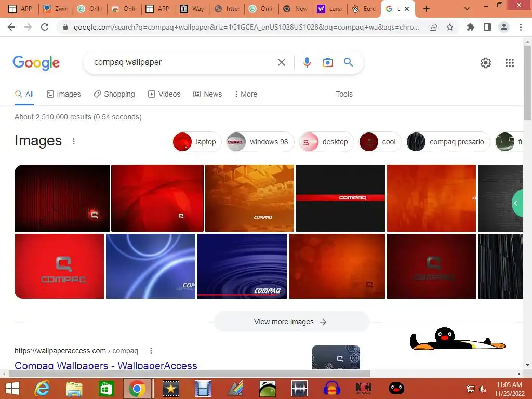
Task: Click the View more images button
Action: 291,322
